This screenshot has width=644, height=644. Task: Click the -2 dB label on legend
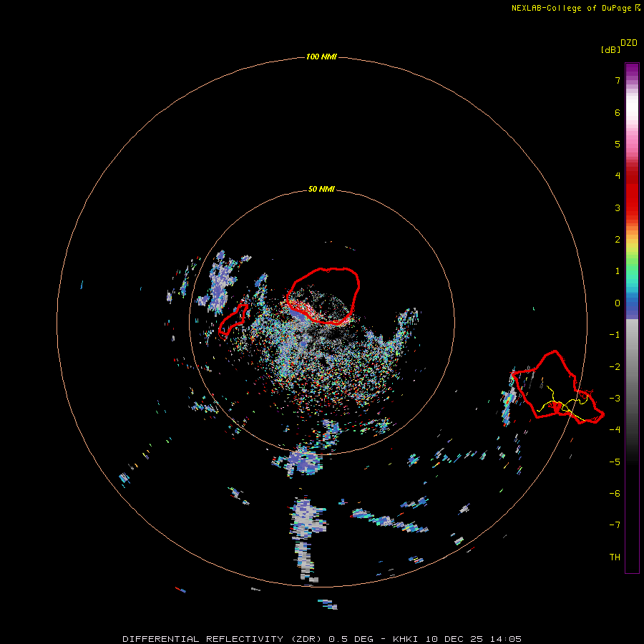pyautogui.click(x=615, y=367)
